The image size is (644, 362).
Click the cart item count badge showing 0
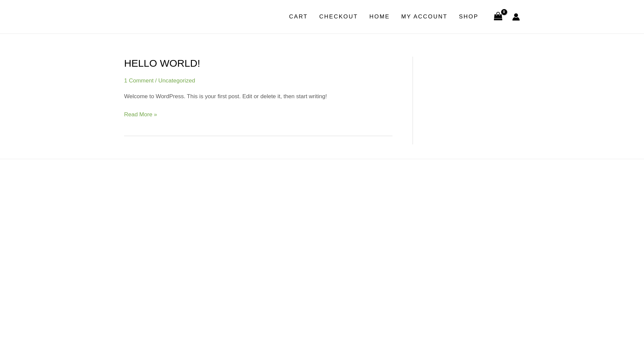coord(504,12)
